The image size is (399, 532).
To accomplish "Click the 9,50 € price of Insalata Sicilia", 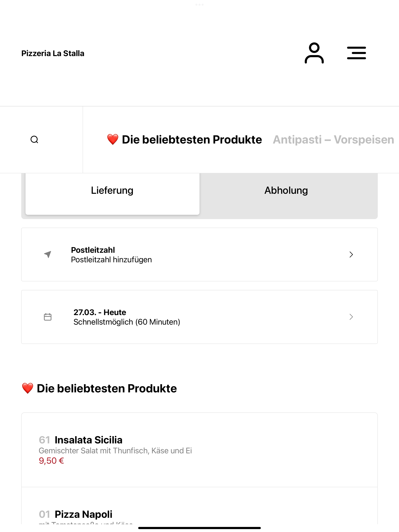I will coord(51,461).
